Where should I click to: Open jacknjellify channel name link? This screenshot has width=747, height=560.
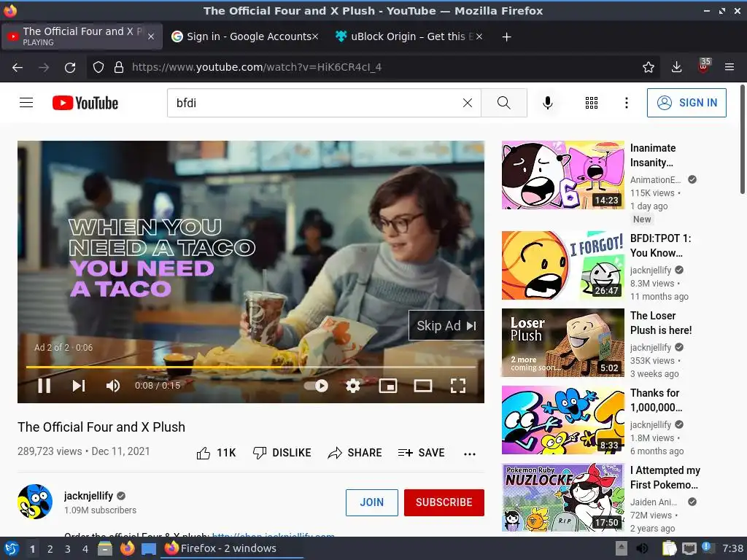pos(88,496)
